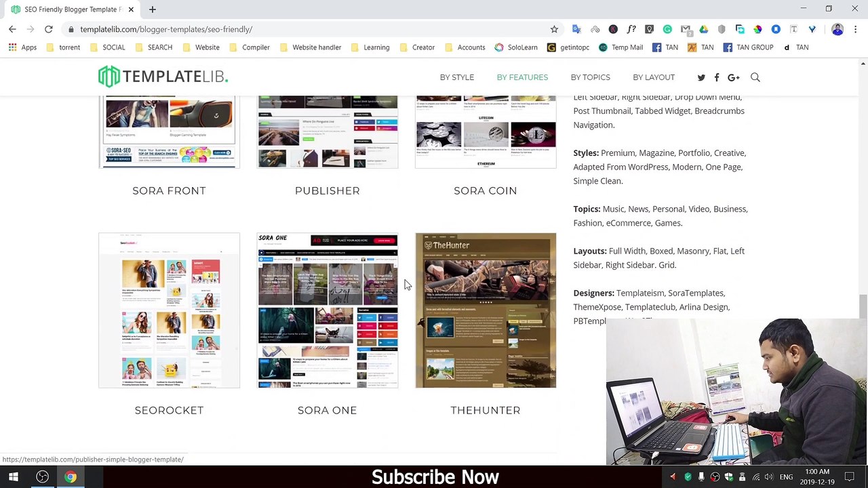868x488 pixels.
Task: Open the SORA COIN template title
Action: (486, 190)
